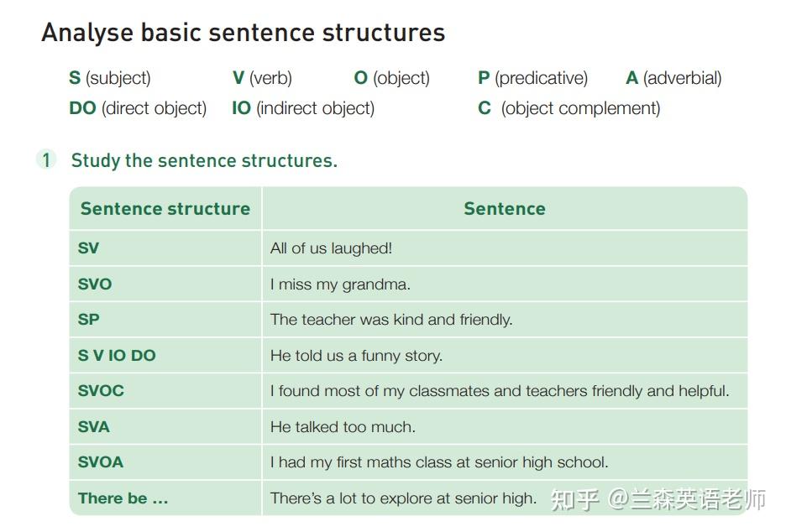Viewport: 786px width, 532px height.
Task: Click the Zhihu watermark at bottom right
Action: [x=658, y=500]
